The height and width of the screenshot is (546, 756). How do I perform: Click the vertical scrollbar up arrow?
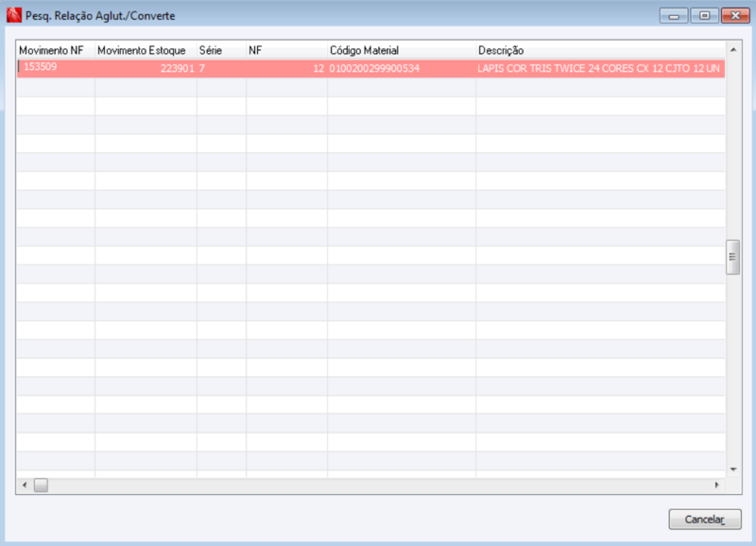click(733, 50)
